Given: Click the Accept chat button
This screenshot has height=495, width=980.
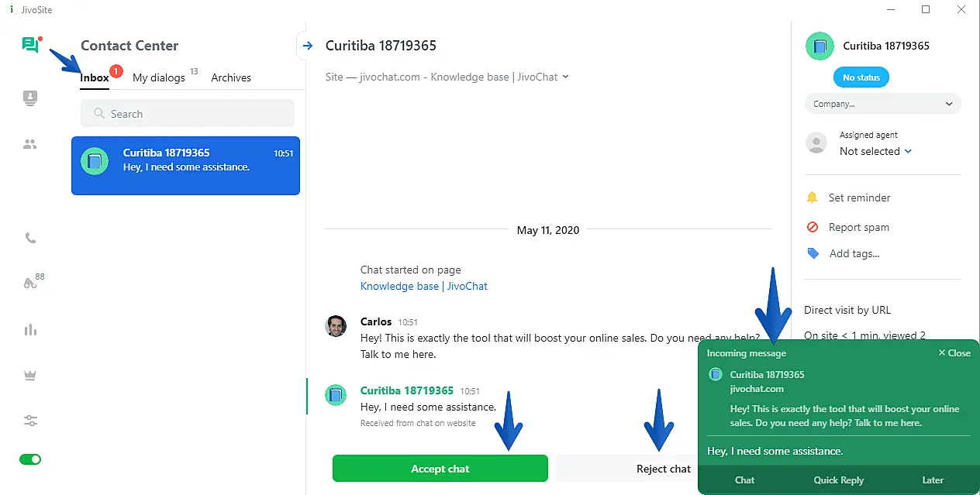Looking at the screenshot, I should click(x=440, y=469).
